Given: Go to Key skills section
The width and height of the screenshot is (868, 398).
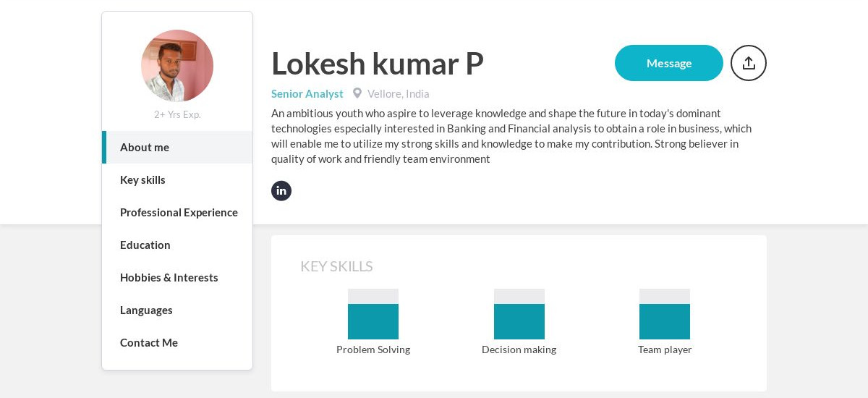Looking at the screenshot, I should pos(177,179).
